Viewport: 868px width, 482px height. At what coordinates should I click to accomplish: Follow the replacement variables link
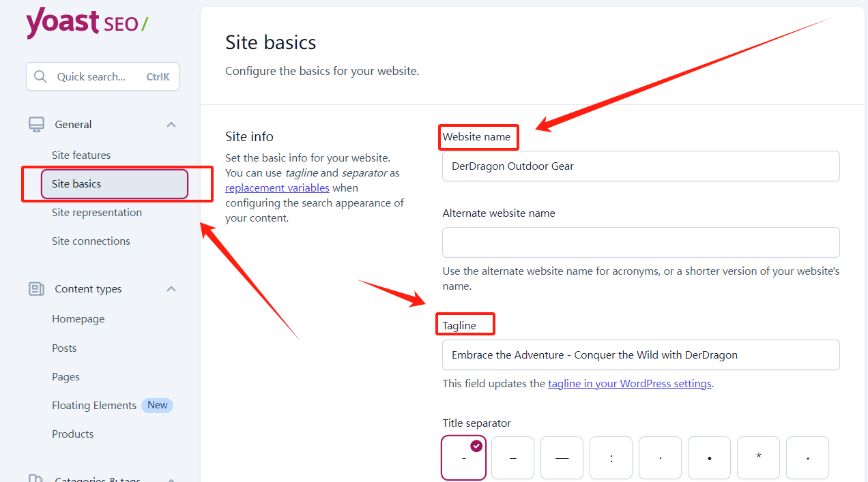tap(277, 188)
